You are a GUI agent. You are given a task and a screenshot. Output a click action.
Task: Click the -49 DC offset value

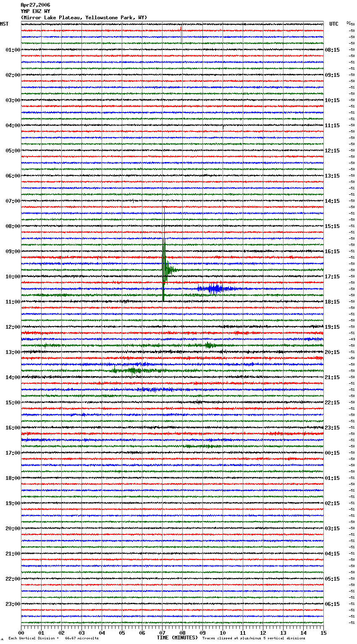352,339
